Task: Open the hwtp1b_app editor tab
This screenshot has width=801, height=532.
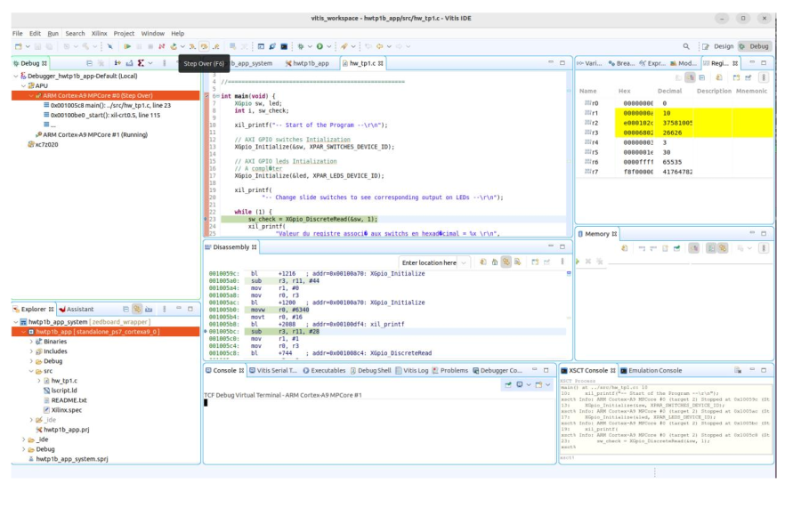Action: pyautogui.click(x=307, y=63)
